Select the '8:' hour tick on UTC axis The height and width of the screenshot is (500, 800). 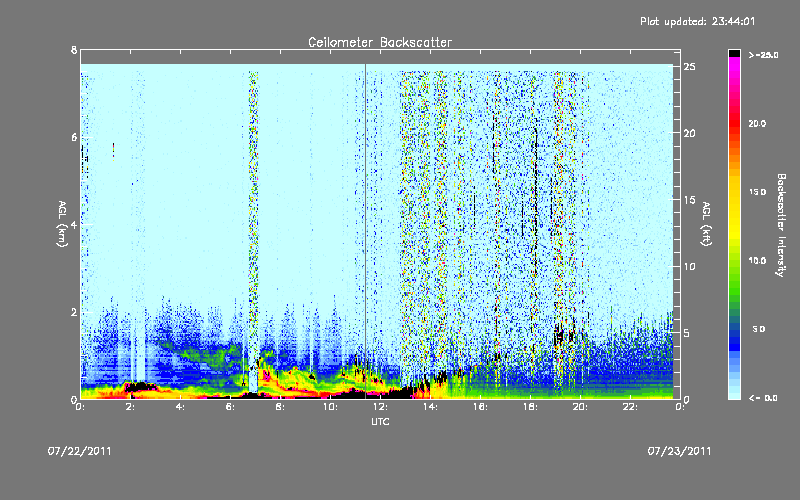tap(281, 407)
